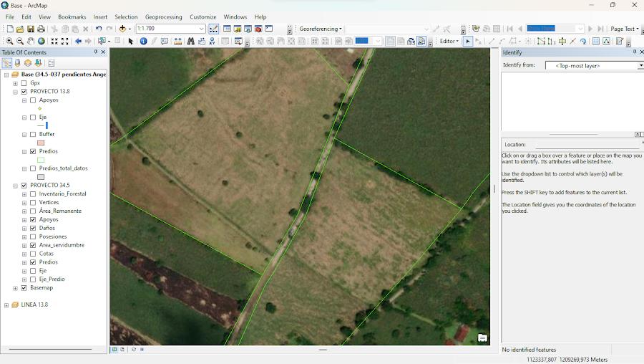The image size is (644, 364).
Task: Collapse the PROYECTO 34.5 group
Action: click(x=15, y=186)
